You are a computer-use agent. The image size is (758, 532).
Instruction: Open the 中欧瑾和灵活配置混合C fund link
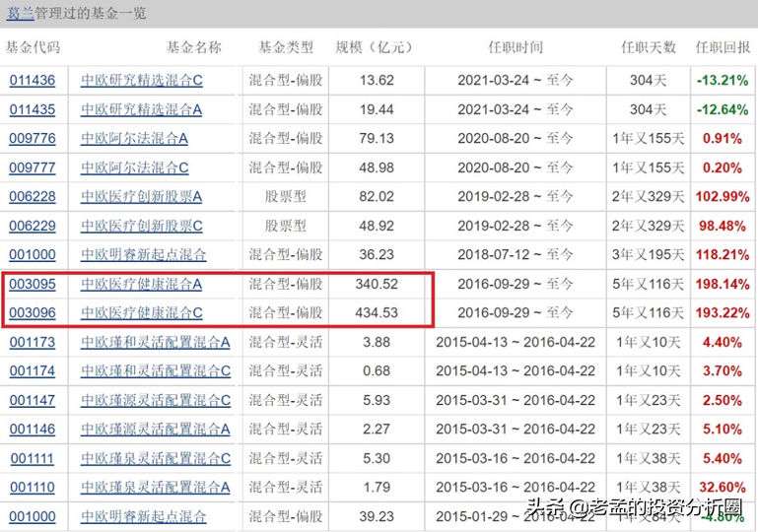tap(156, 371)
